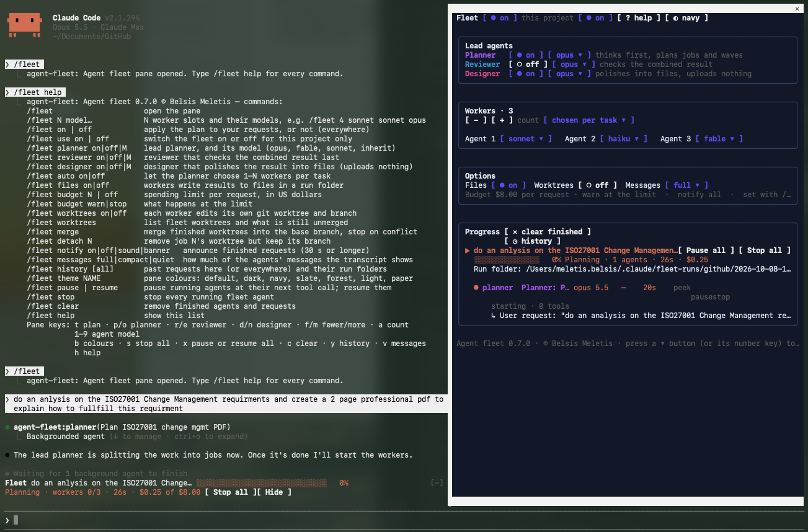
Task: Open the fleet history button
Action: pyautogui.click(x=532, y=241)
